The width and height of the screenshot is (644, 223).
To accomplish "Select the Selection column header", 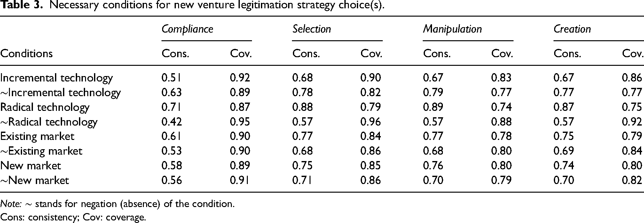I will pyautogui.click(x=311, y=29).
